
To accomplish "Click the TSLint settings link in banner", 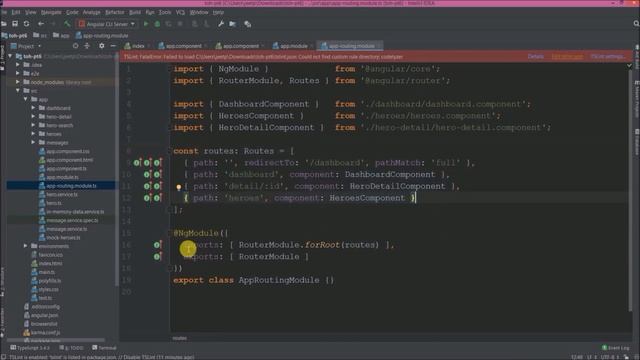I will tap(607, 56).
